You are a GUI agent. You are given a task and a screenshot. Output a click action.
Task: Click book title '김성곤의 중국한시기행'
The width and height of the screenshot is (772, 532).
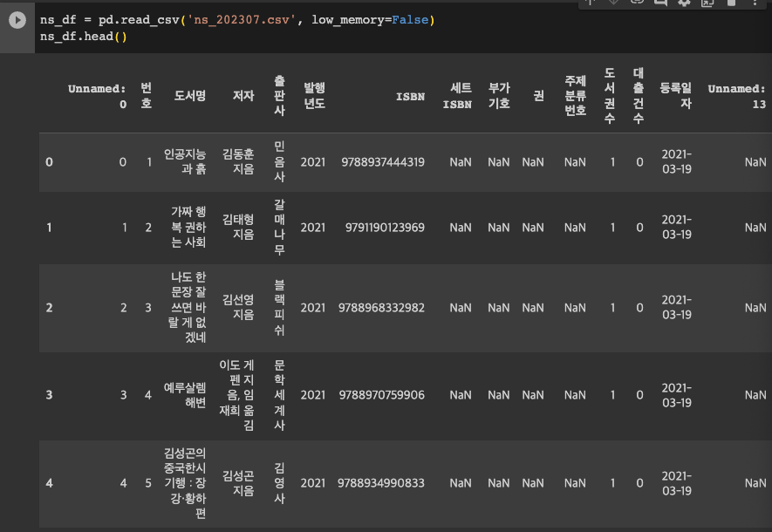click(185, 483)
